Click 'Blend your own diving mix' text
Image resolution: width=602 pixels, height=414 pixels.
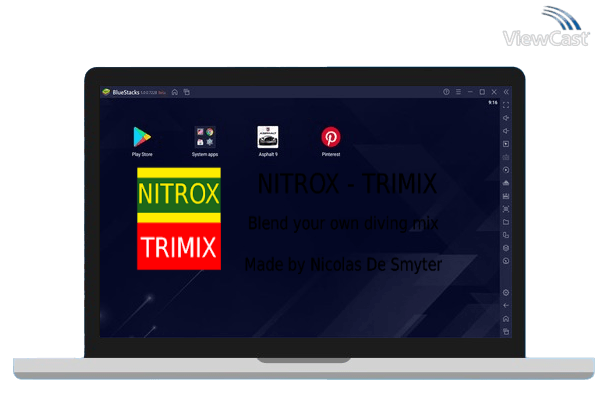[x=343, y=223]
